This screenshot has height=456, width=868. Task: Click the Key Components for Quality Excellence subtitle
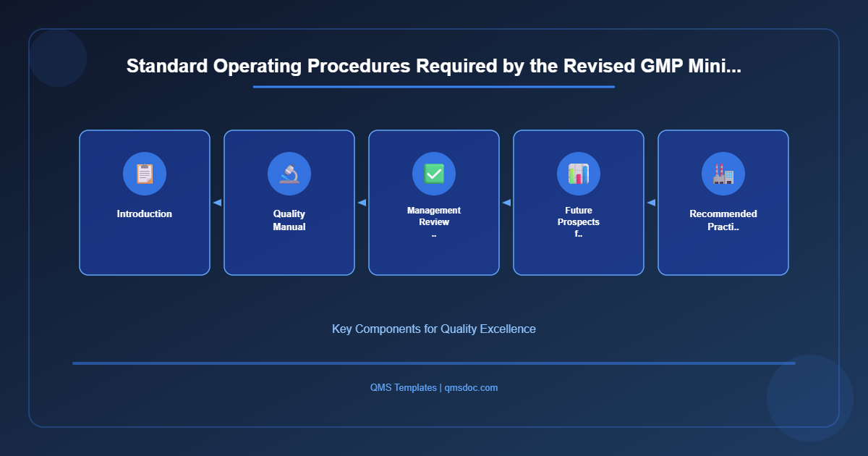(x=434, y=329)
